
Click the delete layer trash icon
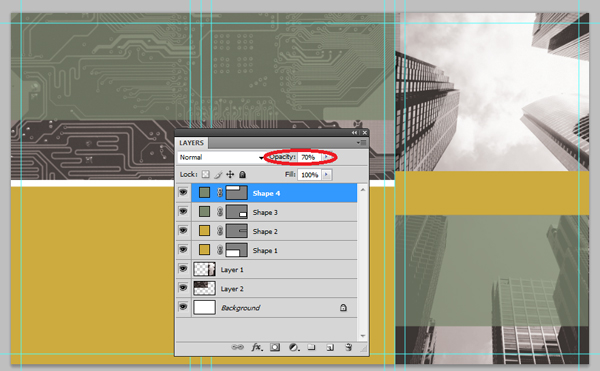(x=348, y=347)
